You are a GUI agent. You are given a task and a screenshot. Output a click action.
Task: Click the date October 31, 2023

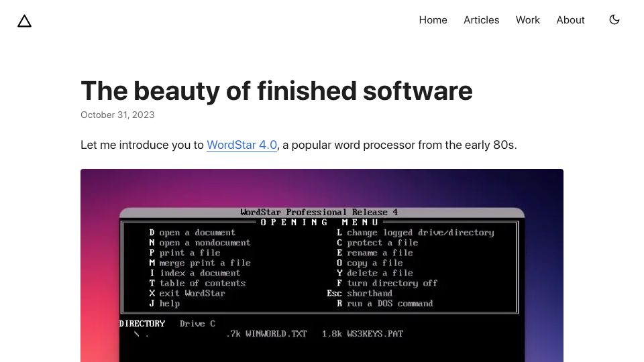pos(117,115)
